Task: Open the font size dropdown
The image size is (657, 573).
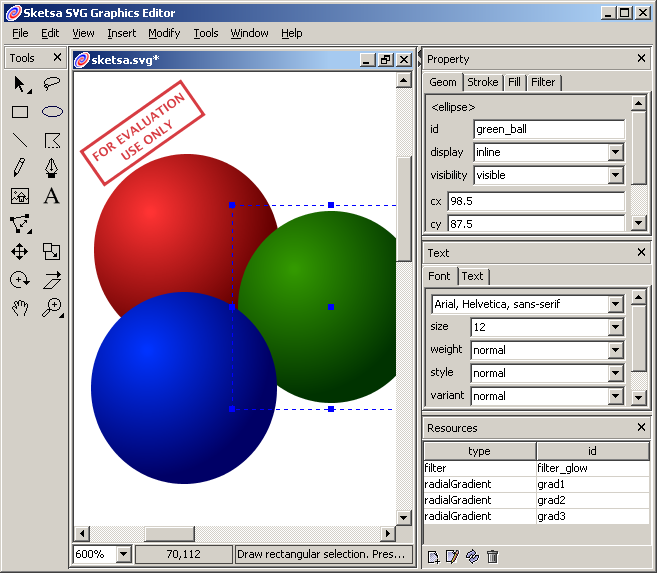Action: (616, 327)
